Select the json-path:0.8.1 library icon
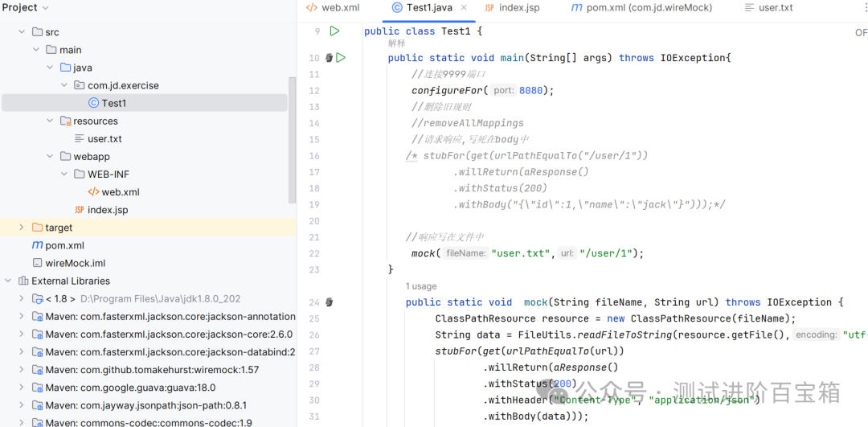 pyautogui.click(x=37, y=404)
